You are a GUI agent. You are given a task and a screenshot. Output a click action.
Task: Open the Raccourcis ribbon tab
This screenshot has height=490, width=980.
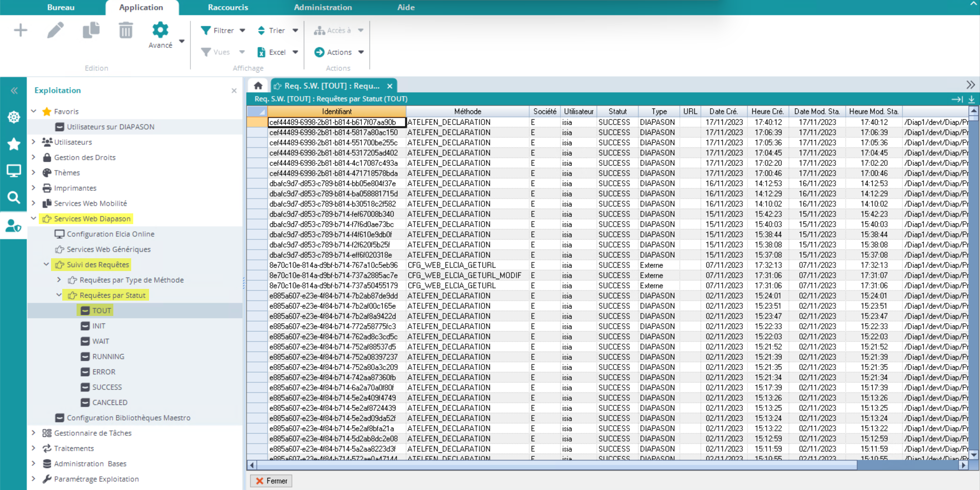click(228, 7)
